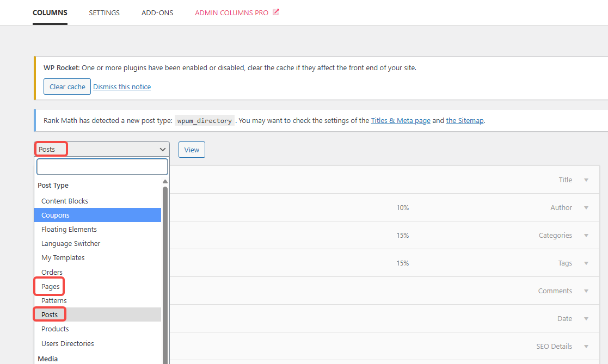The image size is (608, 364).
Task: Expand the Comments column arrow
Action: [x=586, y=291]
